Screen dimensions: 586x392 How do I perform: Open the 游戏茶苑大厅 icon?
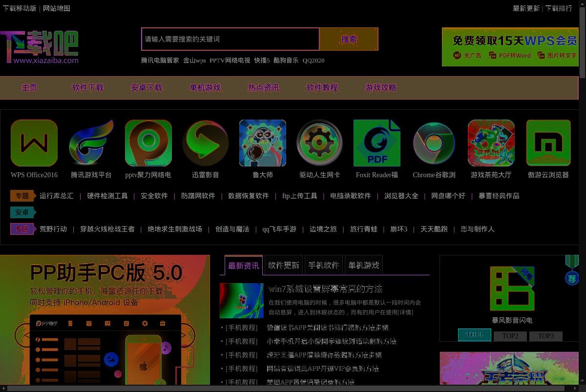(491, 143)
